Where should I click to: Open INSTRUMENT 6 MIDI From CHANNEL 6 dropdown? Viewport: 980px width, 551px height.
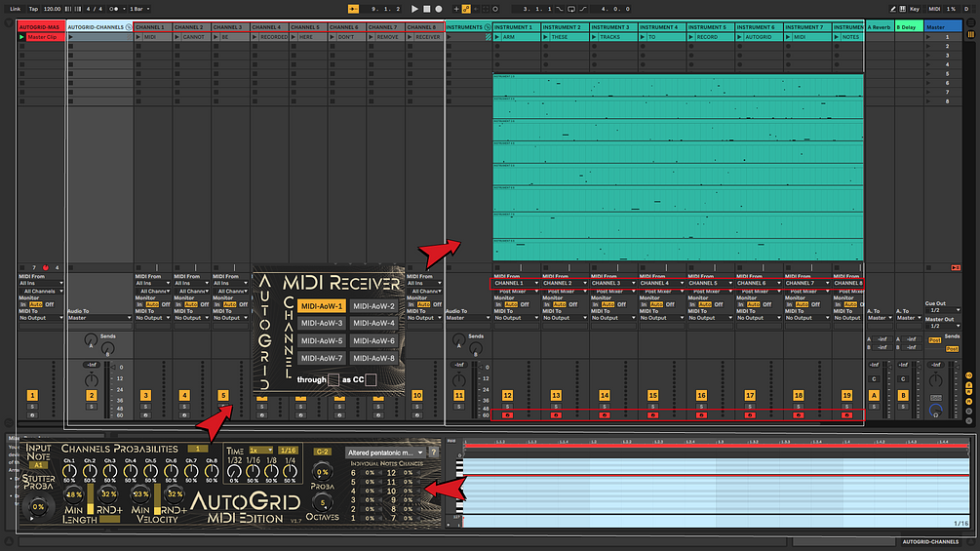tap(758, 283)
